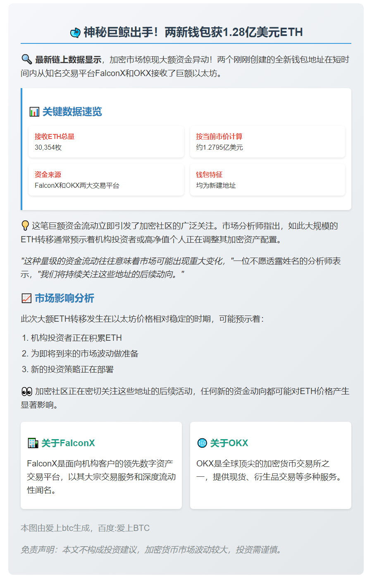Click the 本图由爱上btc生成 credit line
Screen dimensions: 372x588
pyautogui.click(x=85, y=528)
